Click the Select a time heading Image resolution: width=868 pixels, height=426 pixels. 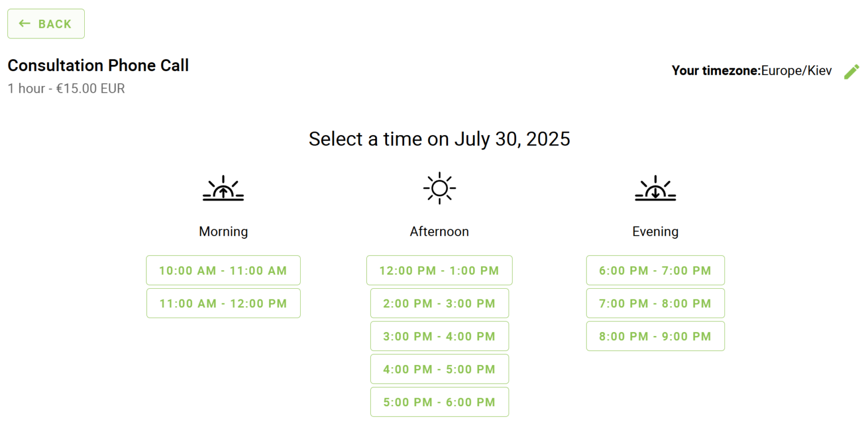tap(439, 139)
